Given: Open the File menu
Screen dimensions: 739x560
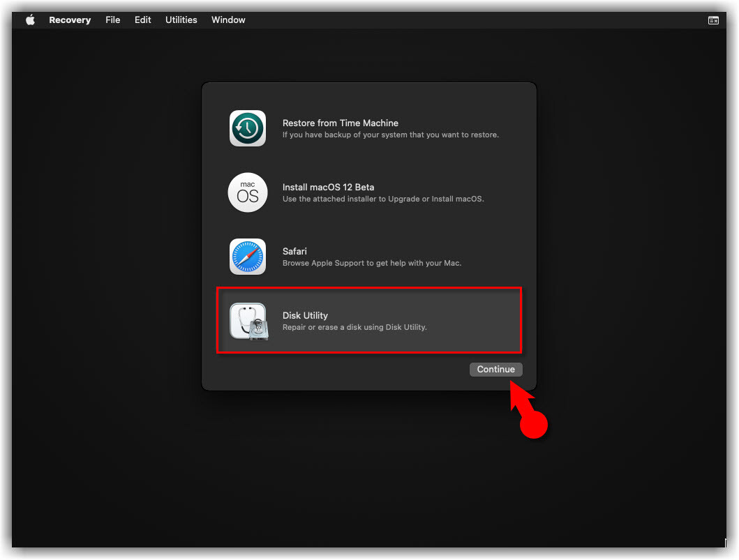Looking at the screenshot, I should click(x=112, y=20).
